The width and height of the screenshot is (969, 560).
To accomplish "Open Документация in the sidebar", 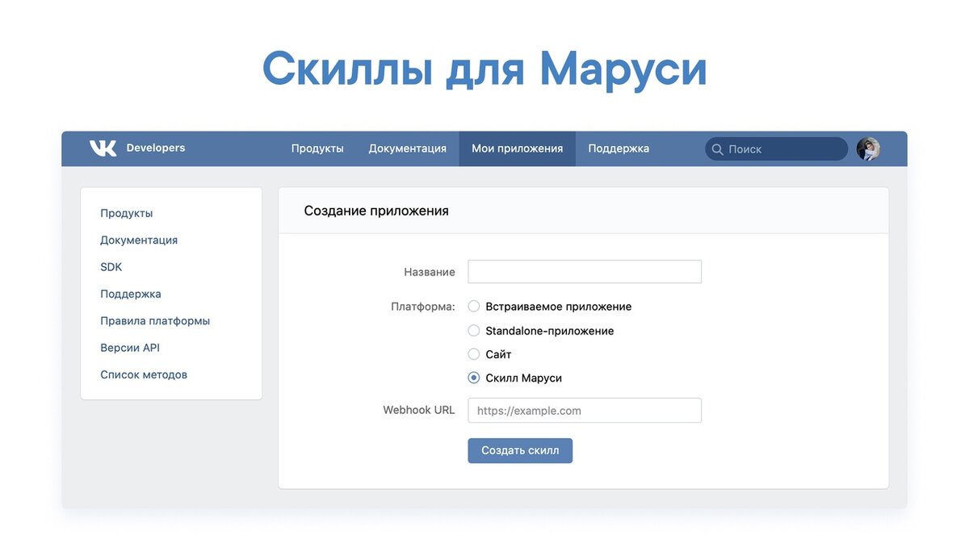I will (139, 240).
